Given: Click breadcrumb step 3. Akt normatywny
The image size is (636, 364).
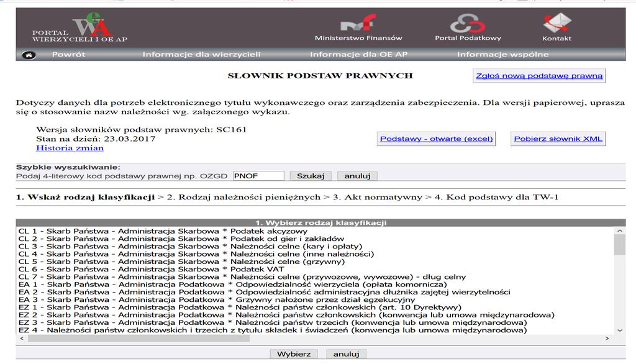Looking at the screenshot, I should (x=377, y=197).
